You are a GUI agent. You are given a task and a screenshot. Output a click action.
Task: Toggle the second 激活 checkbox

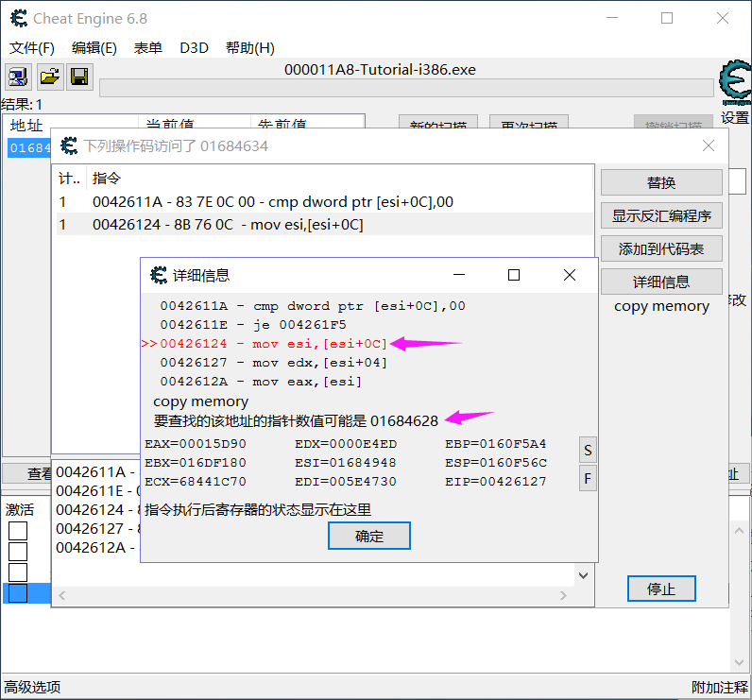click(18, 552)
